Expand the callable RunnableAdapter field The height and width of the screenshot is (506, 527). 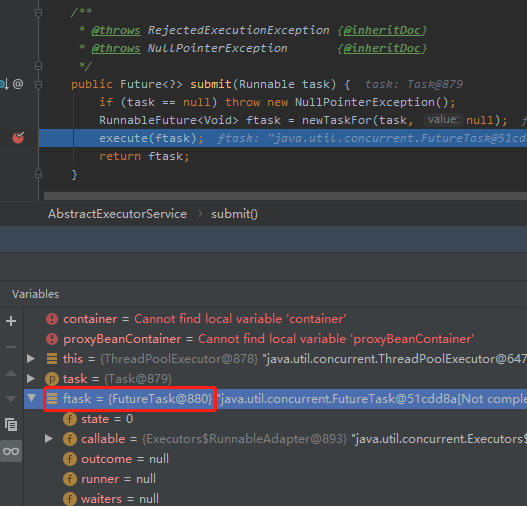point(49,438)
